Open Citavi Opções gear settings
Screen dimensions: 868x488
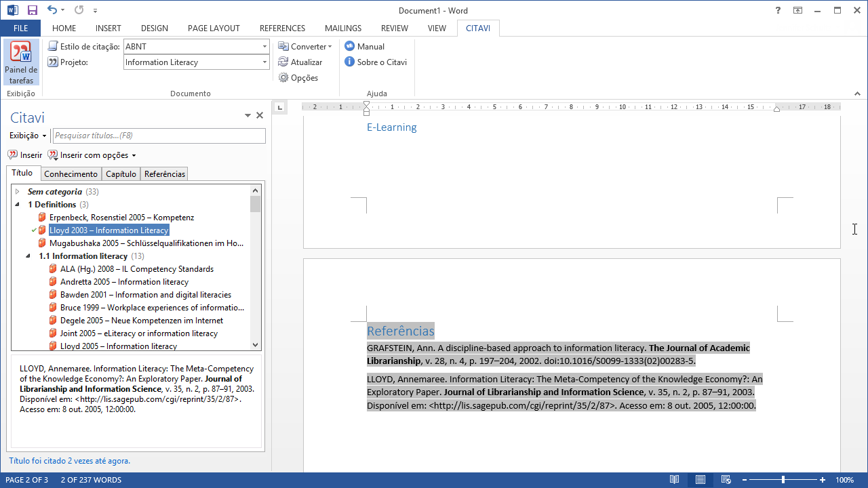click(x=298, y=78)
